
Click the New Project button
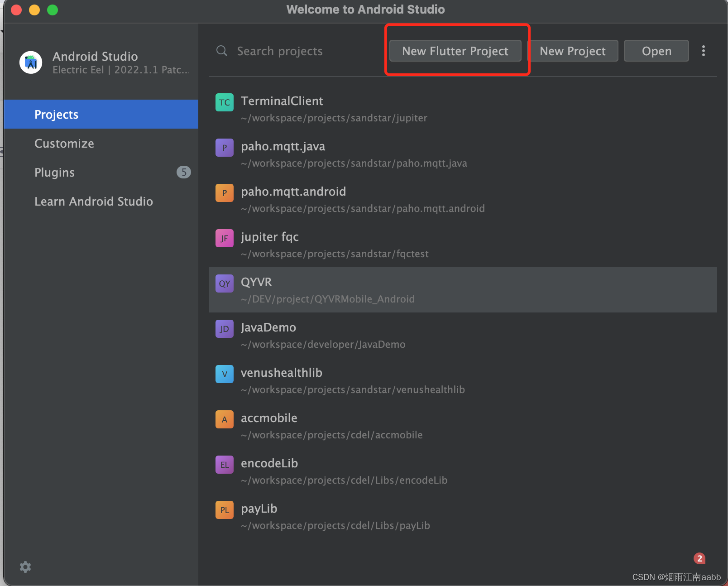[x=573, y=51]
